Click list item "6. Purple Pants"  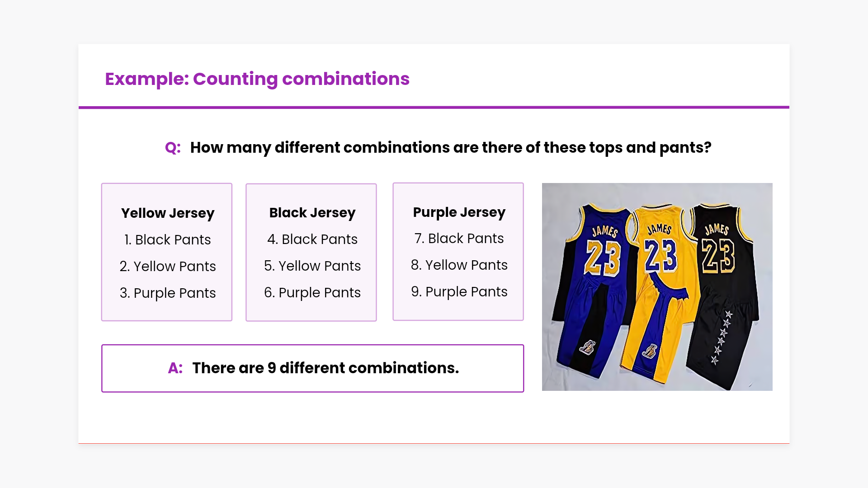click(312, 293)
